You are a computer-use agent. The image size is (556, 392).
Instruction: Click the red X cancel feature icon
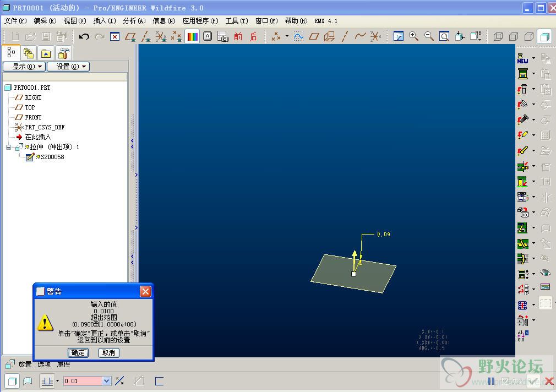(x=549, y=382)
